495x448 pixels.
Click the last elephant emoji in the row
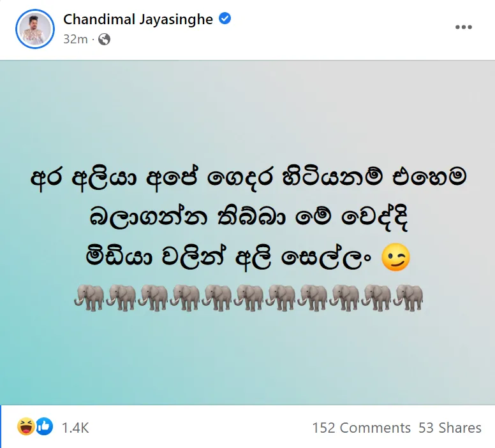click(x=408, y=298)
